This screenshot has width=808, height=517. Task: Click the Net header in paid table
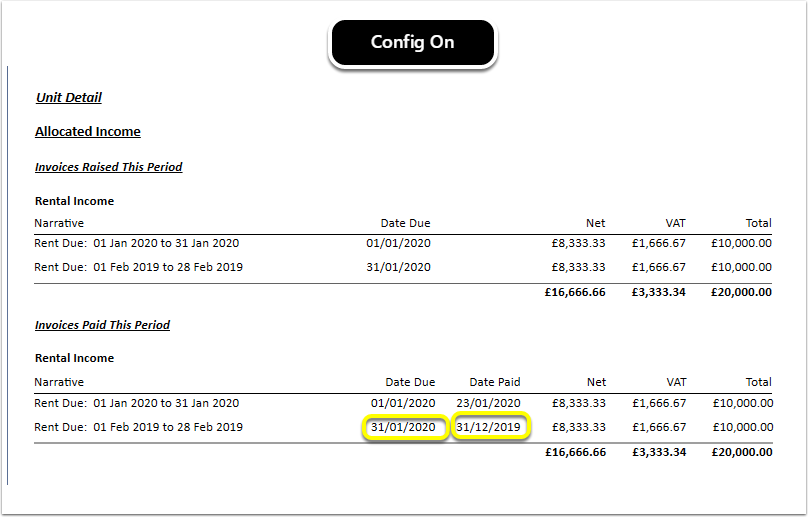click(x=596, y=382)
